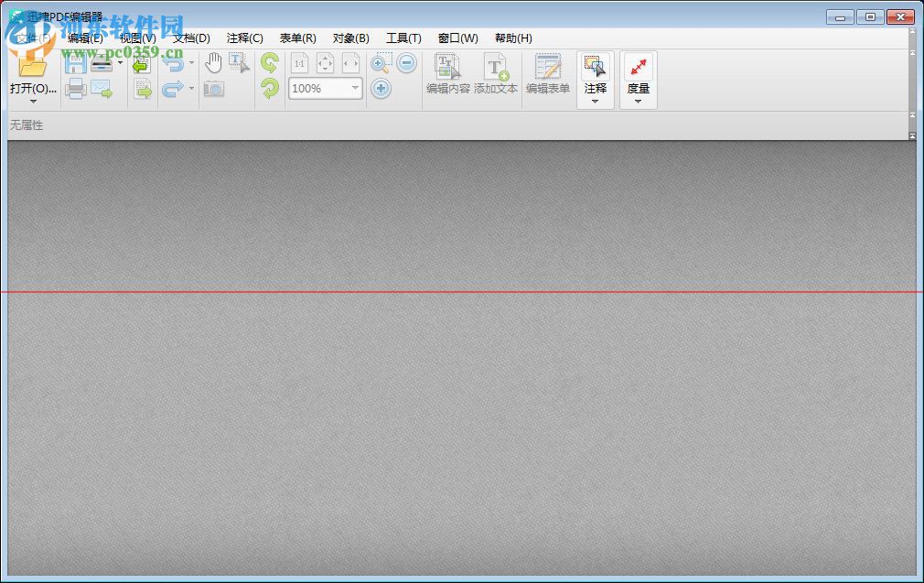Go to previous view green arrow

click(x=142, y=63)
